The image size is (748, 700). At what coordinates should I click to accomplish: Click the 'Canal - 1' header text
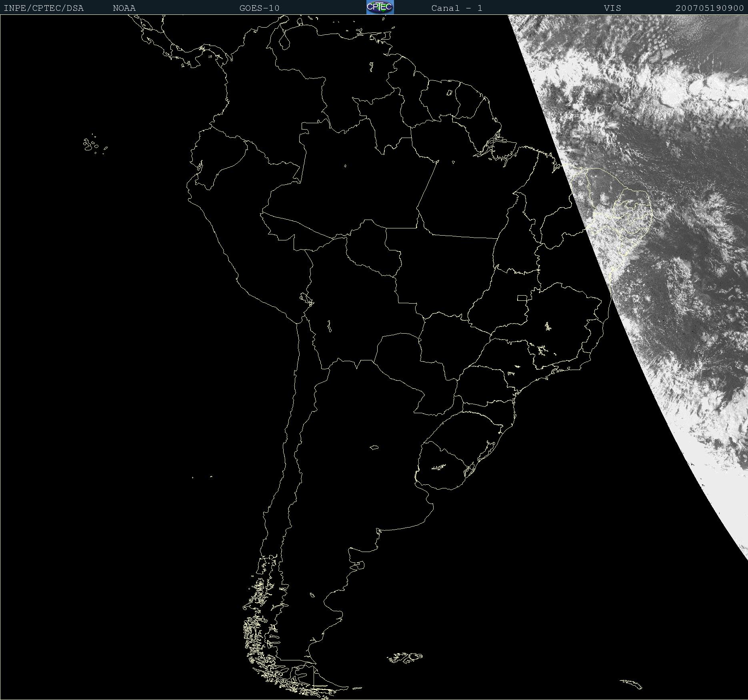[x=457, y=8]
